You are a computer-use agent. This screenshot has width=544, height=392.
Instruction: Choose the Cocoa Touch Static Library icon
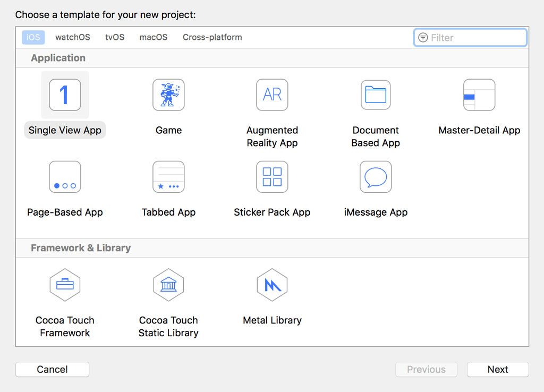click(168, 285)
